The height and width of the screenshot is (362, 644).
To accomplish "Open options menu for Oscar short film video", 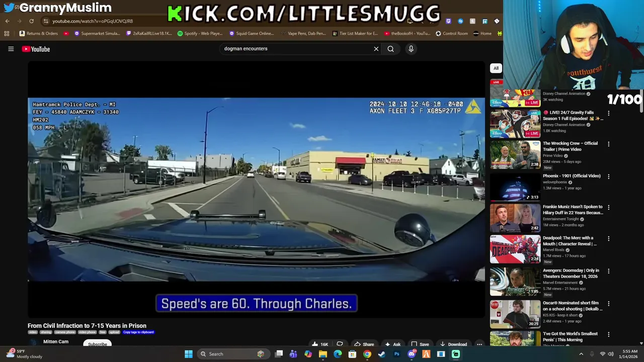I will click(x=608, y=304).
